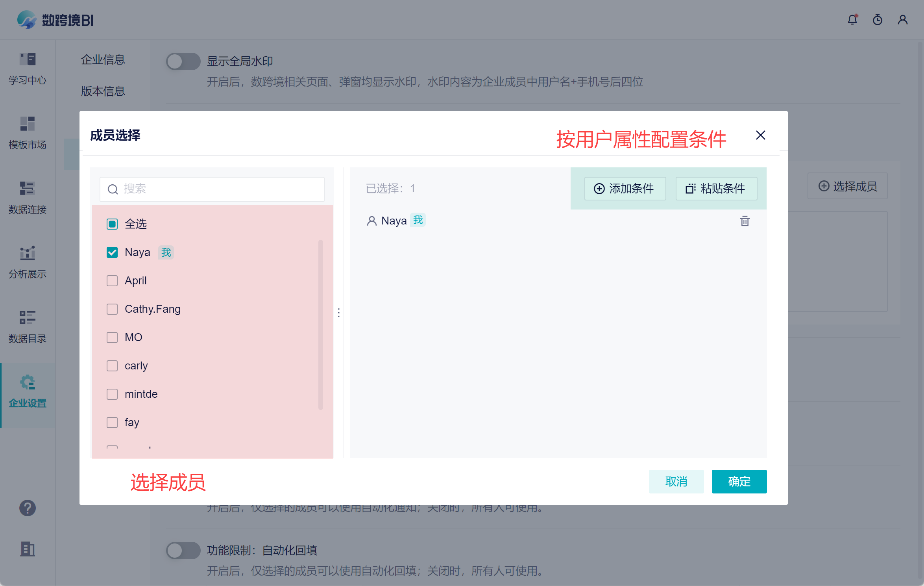
Task: Delete Naya from selected list with trash icon
Action: 745,221
